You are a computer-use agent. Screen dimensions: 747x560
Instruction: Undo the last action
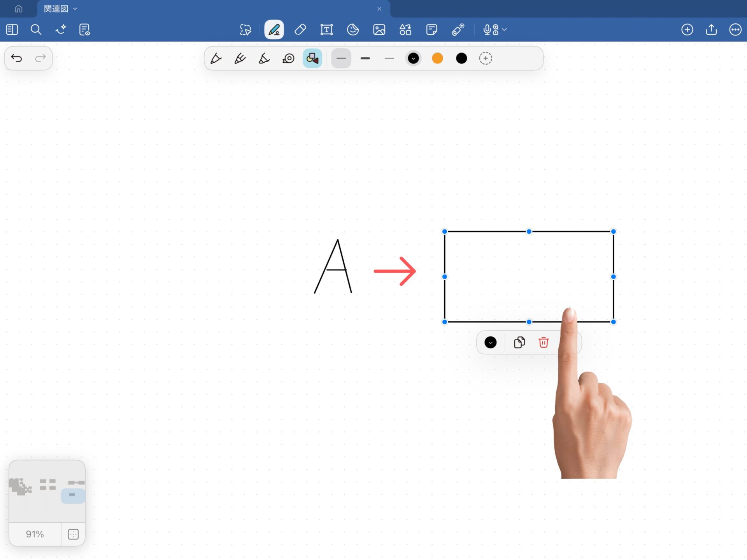(x=16, y=58)
